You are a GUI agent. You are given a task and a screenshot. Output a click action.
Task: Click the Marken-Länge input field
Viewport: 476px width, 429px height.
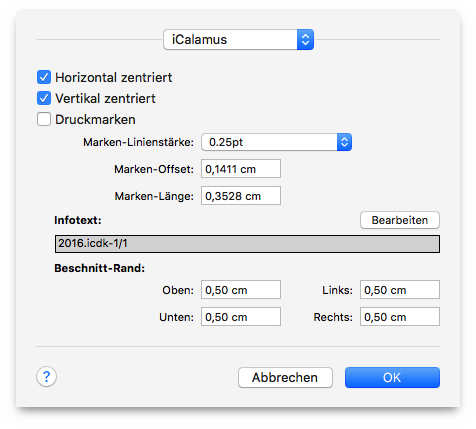coord(241,196)
